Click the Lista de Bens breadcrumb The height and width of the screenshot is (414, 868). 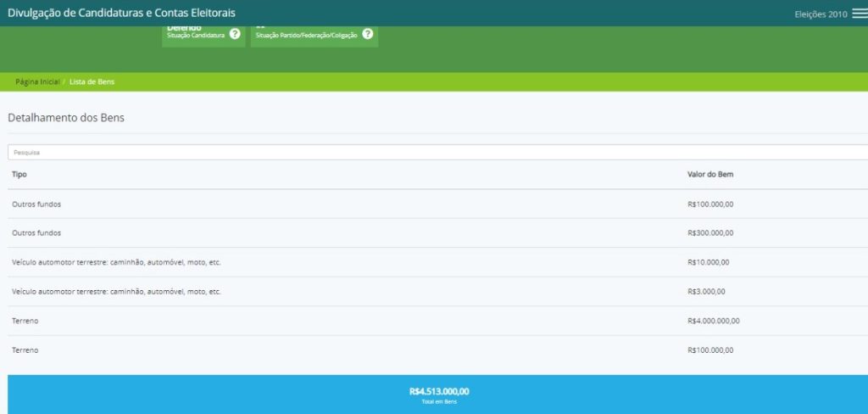click(x=92, y=81)
